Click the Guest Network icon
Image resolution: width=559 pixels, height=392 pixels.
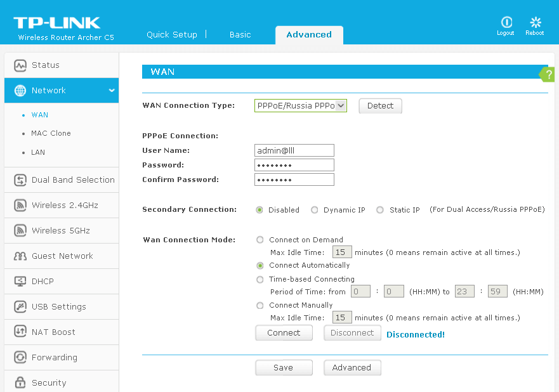tap(20, 256)
